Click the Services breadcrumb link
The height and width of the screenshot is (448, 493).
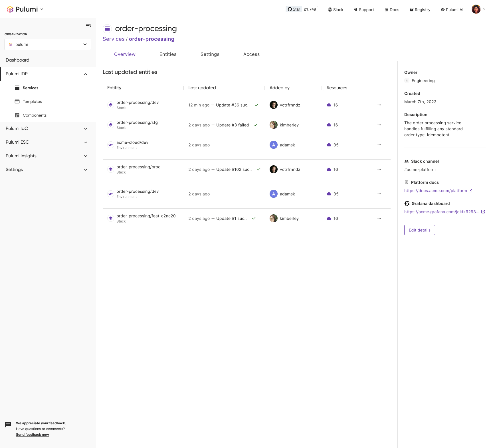point(114,39)
